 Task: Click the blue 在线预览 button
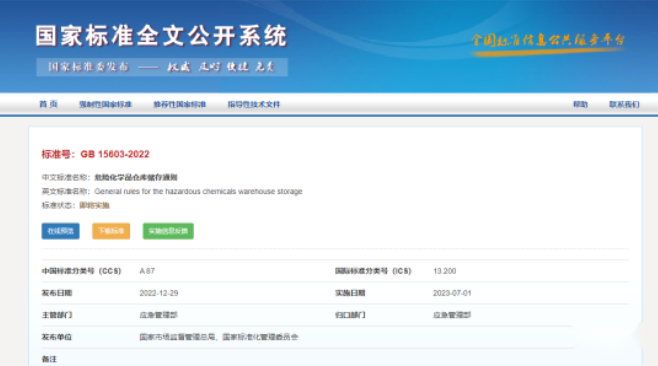60,231
